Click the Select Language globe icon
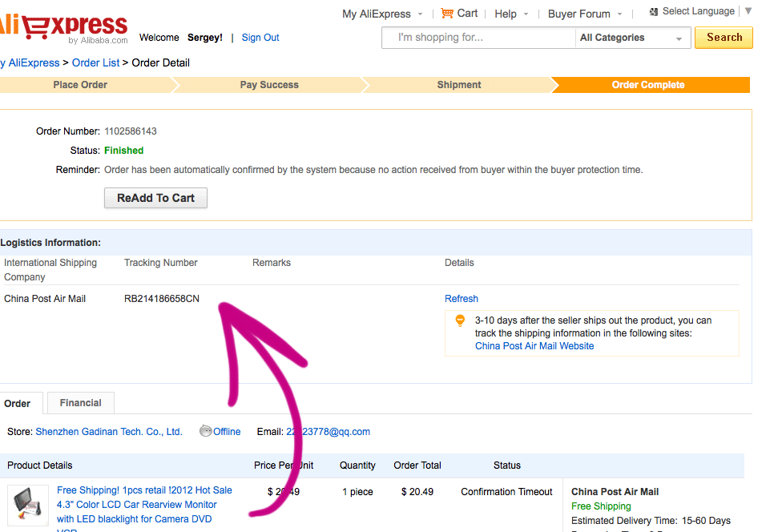Viewport: 782px width, 532px height. 654,11
